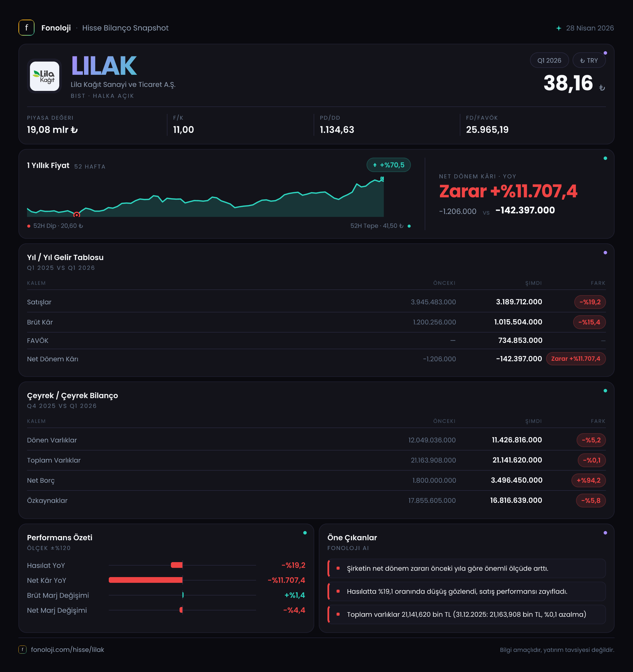Viewport: 633px width, 672px height.
Task: Click the green dot on Performans Özeti card
Action: pyautogui.click(x=305, y=533)
